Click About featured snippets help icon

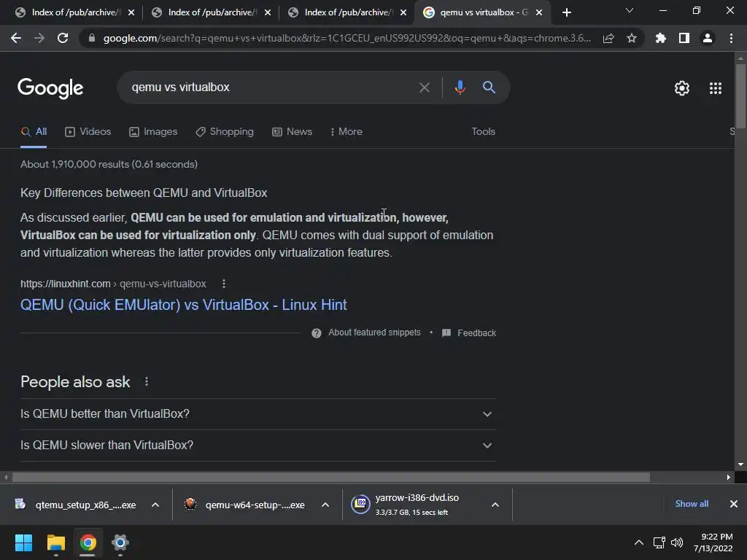[x=317, y=333]
